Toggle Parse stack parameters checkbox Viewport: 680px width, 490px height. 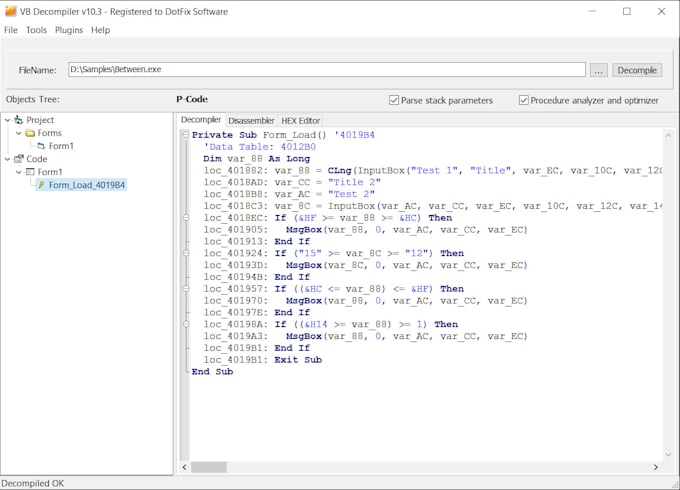[x=394, y=100]
